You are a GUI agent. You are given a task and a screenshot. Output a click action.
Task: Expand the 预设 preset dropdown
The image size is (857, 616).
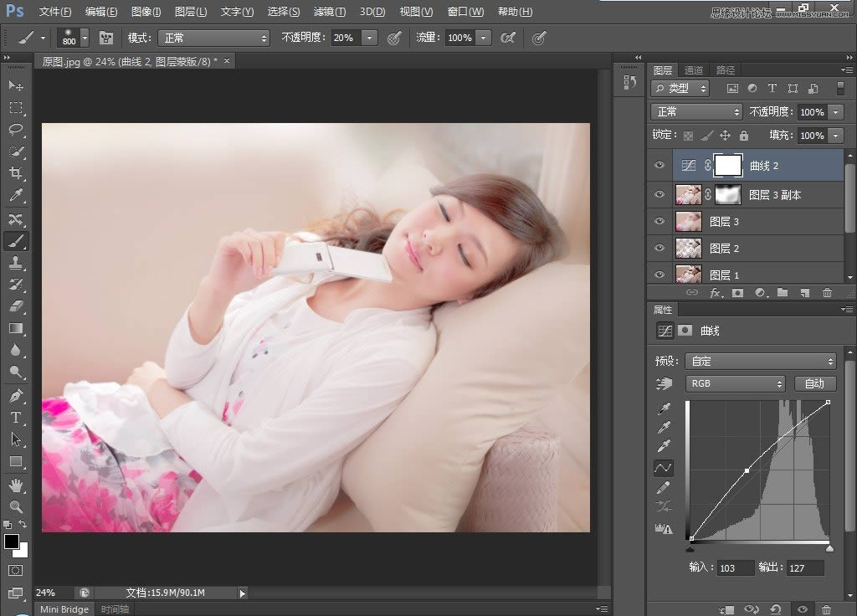coord(760,362)
